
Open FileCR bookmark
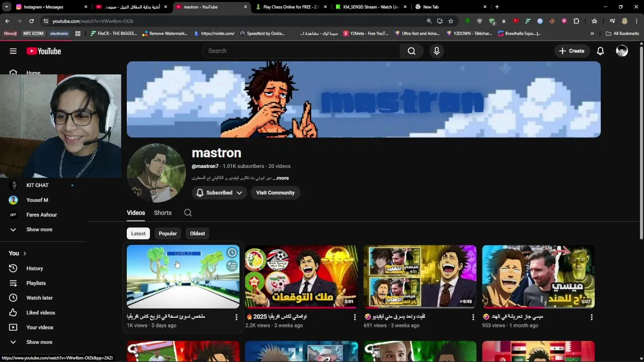pyautogui.click(x=113, y=34)
